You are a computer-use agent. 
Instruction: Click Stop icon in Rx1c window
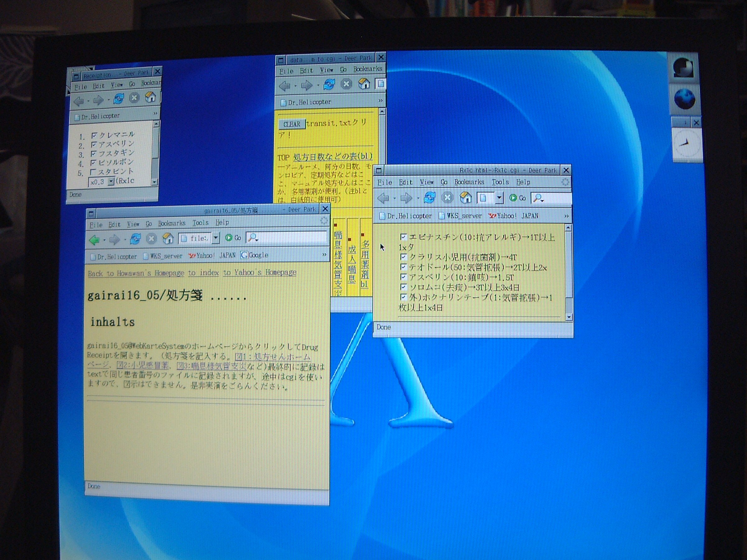pyautogui.click(x=448, y=198)
